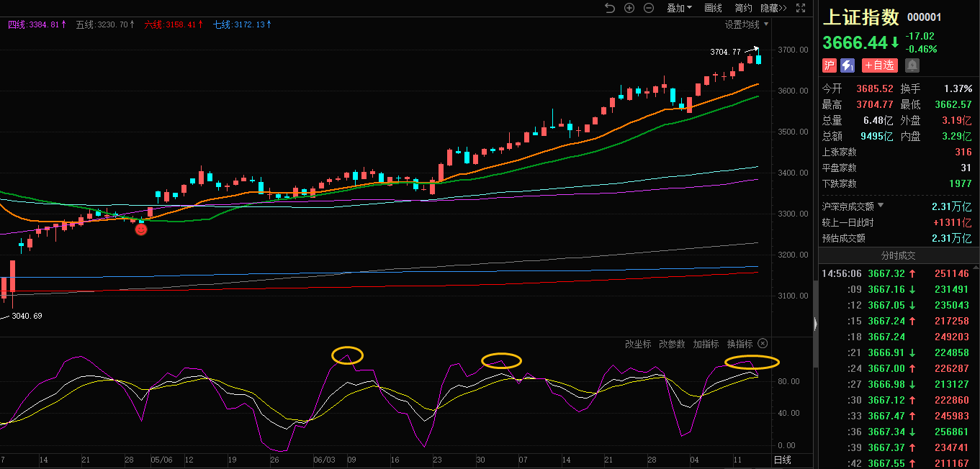This screenshot has width=980, height=469.
Task: Open the 叠加 overlay dropdown
Action: point(678,8)
